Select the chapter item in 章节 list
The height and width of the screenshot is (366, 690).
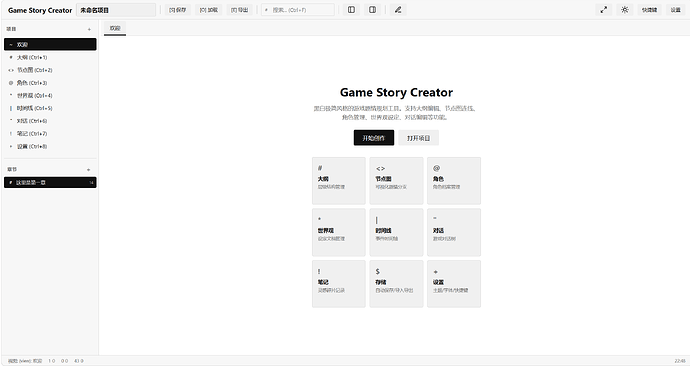pyautogui.click(x=50, y=182)
